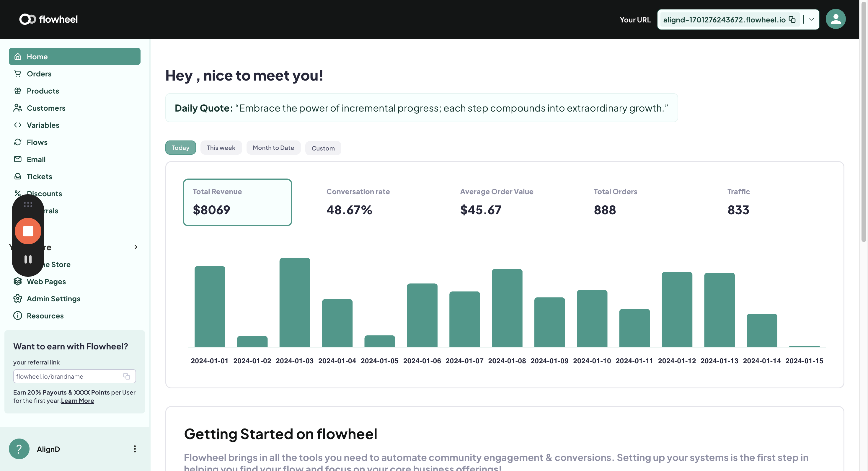Copy the referral link
The width and height of the screenshot is (868, 471).
tap(127, 376)
